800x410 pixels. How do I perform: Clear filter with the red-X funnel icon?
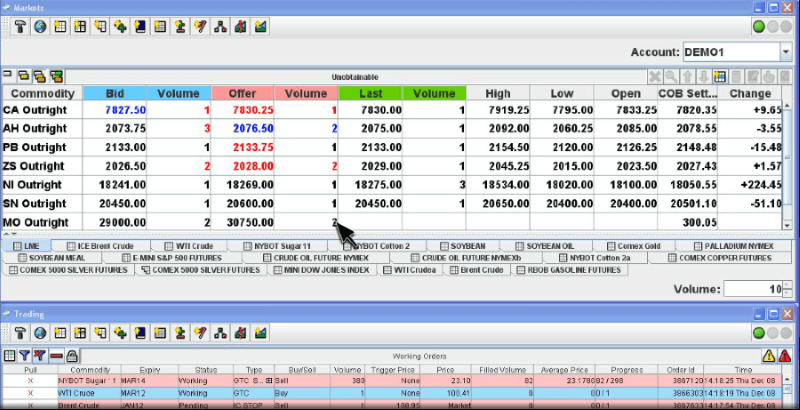(x=40, y=355)
